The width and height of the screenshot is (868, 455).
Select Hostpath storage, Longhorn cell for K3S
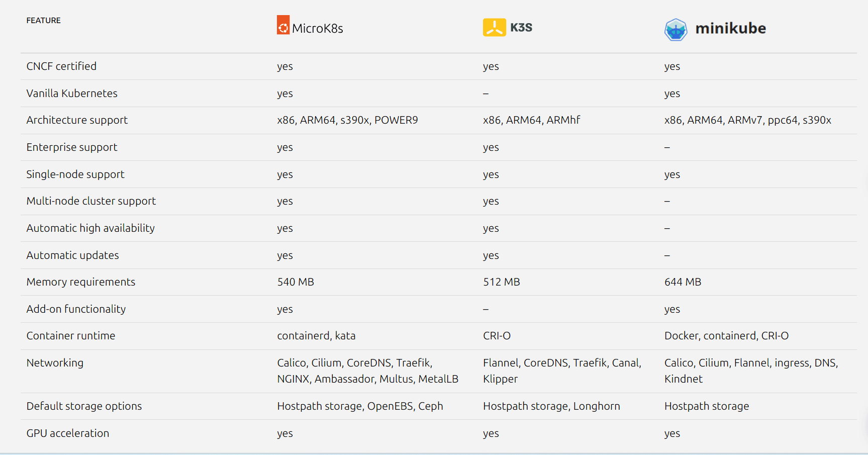click(551, 406)
